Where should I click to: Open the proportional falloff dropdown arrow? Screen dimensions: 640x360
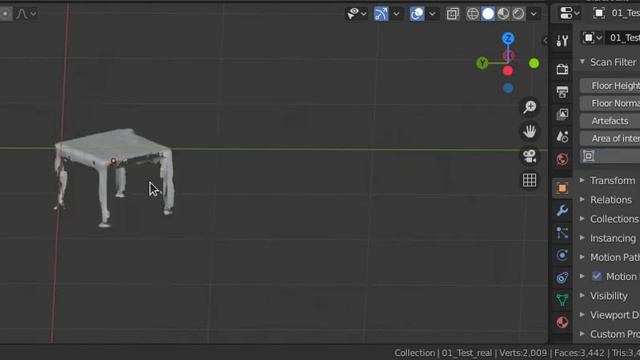tap(33, 14)
